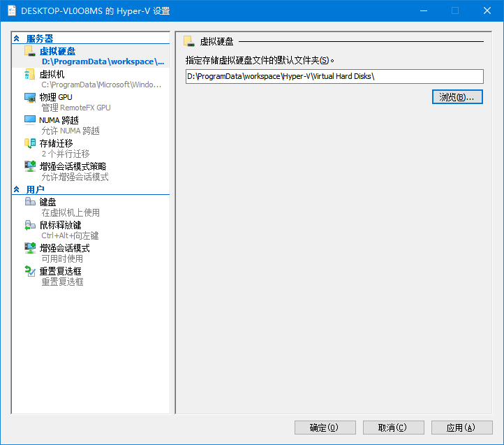The height and width of the screenshot is (445, 504).
Task: Collapse the 用户 section
Action: click(16, 189)
